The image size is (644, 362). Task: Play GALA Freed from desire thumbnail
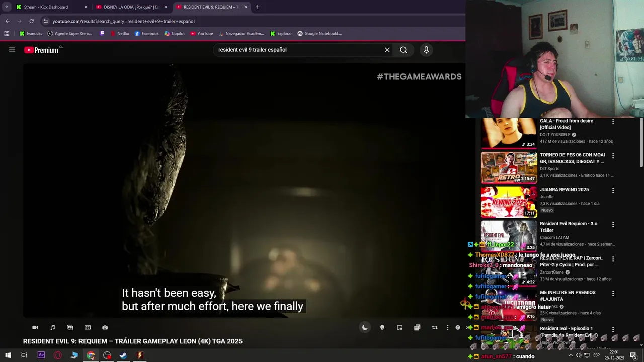(509, 133)
